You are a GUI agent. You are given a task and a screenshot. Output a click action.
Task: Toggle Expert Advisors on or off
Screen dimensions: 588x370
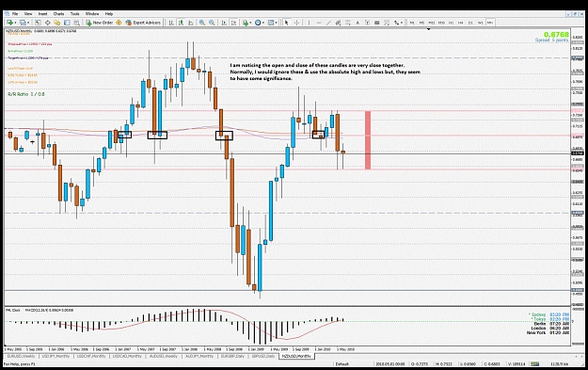point(143,23)
